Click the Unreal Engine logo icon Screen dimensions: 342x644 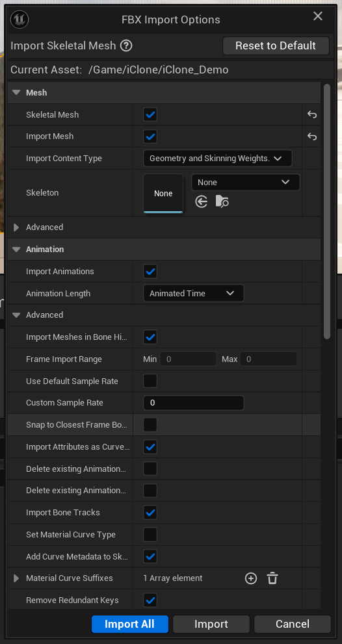point(20,19)
